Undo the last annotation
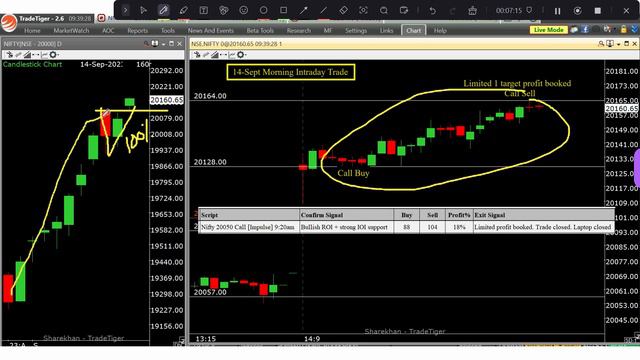The width and height of the screenshot is (640, 360). click(x=432, y=11)
